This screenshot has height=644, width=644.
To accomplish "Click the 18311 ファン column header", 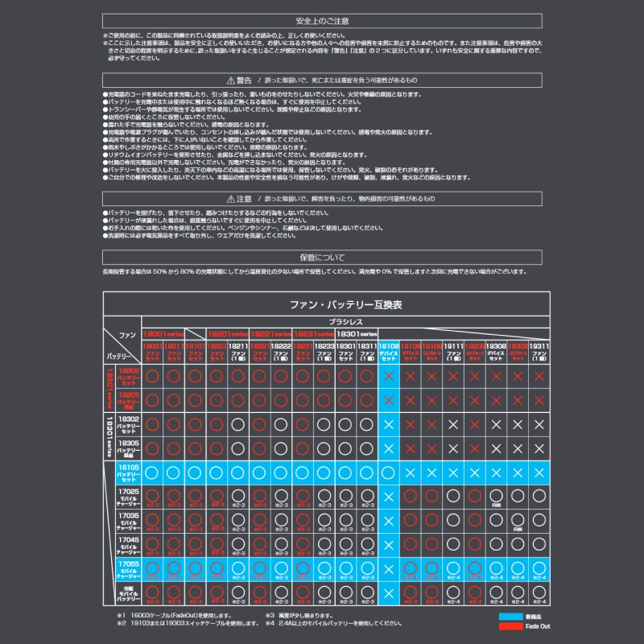I will 367,352.
